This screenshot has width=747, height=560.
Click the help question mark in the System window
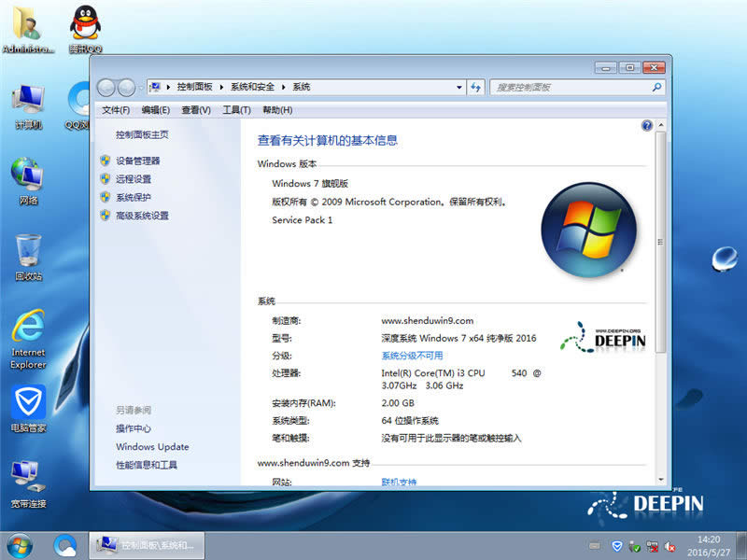(647, 125)
